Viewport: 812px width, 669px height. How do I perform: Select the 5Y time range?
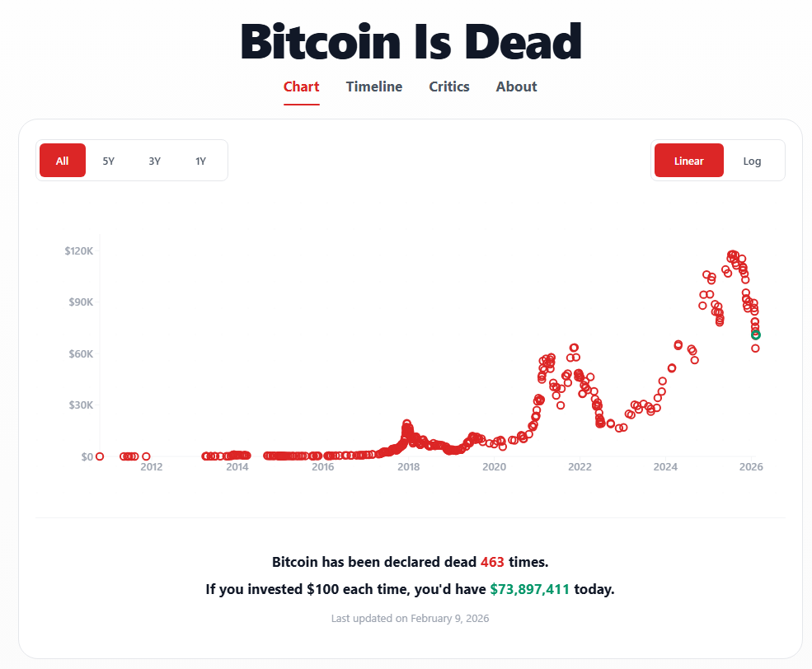pos(109,161)
